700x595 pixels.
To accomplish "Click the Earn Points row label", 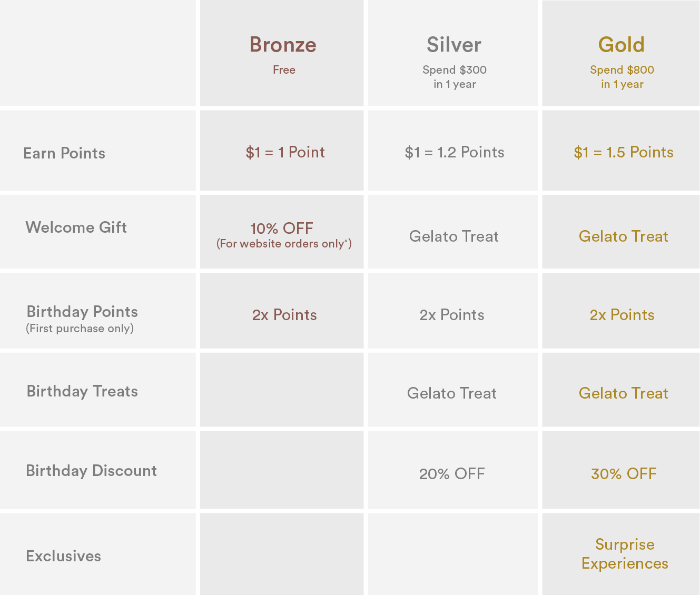I will coord(64,153).
